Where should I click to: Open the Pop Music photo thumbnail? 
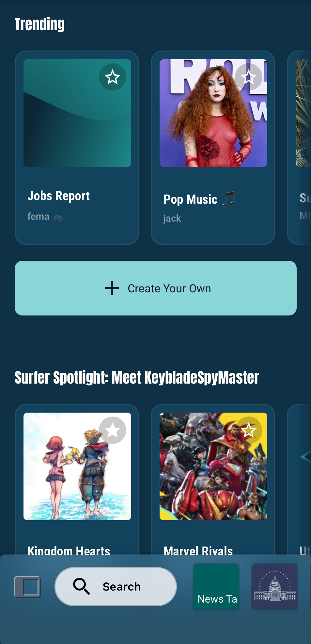213,113
